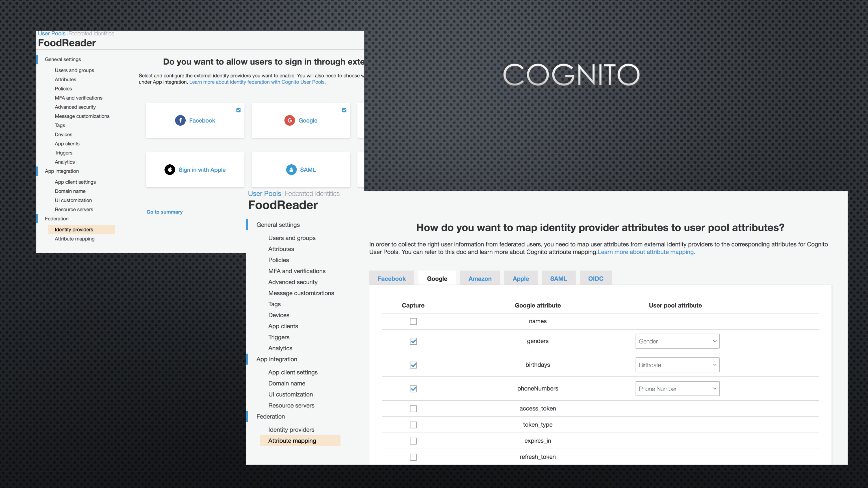Viewport: 868px width, 488px height.
Task: Disable capture for phoneNumbers attribute
Action: (413, 389)
